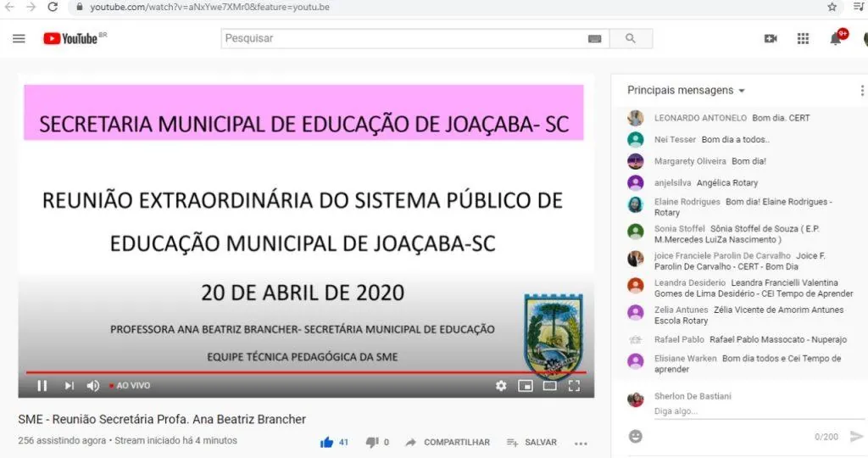The image size is (868, 458).
Task: Bookmark this page with the star icon
Action: pos(832,7)
